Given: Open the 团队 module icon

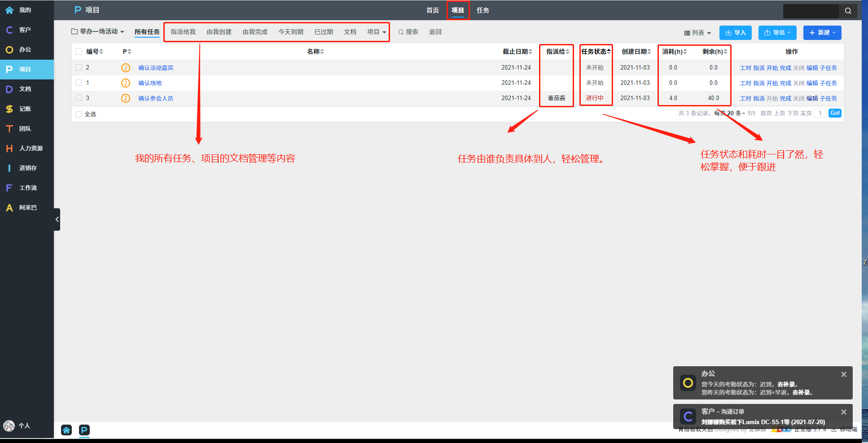Looking at the screenshot, I should coord(9,128).
